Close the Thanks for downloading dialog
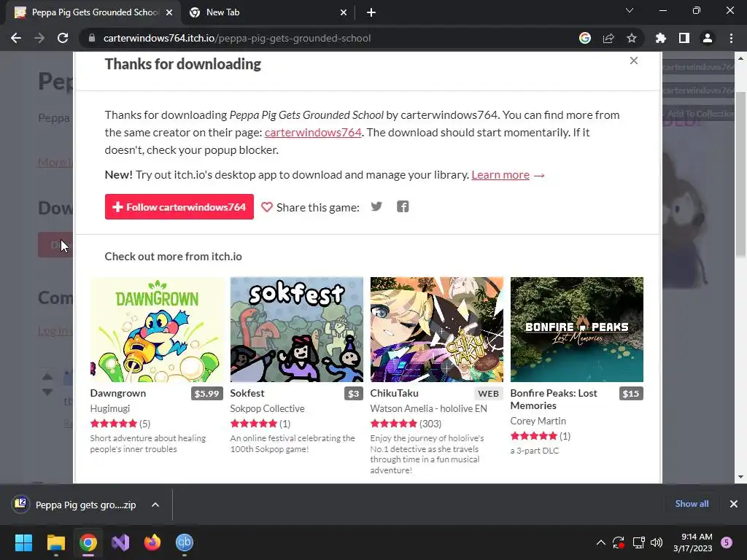 (634, 61)
